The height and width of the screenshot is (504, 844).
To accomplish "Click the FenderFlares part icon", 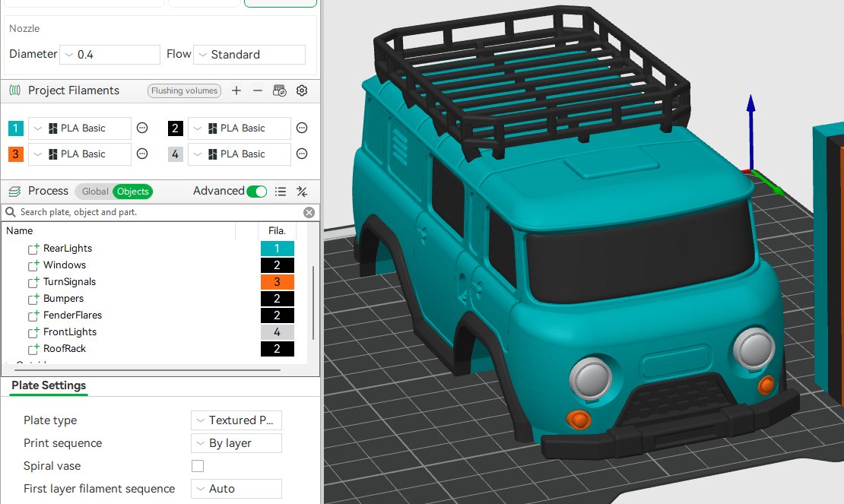I will (x=33, y=315).
